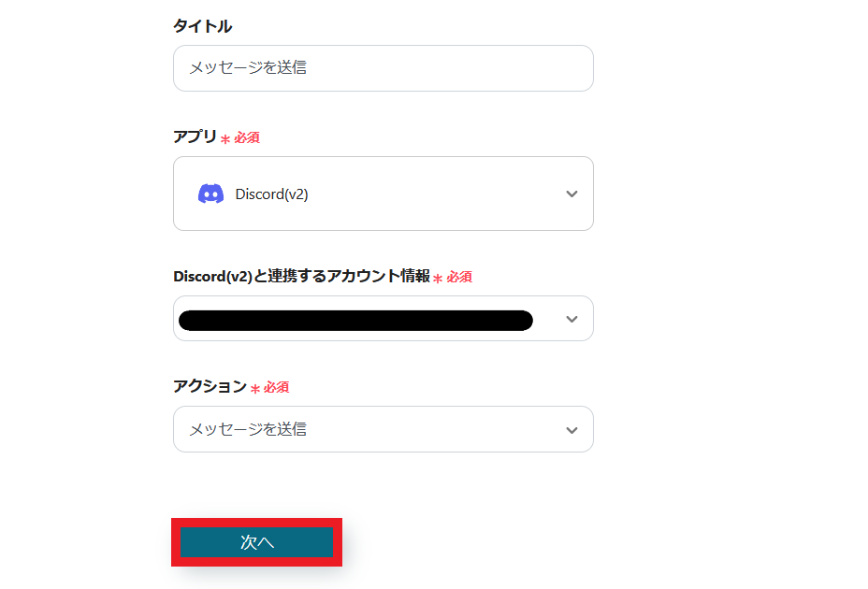The width and height of the screenshot is (868, 589).
Task: Click メッセージを送信 text in the アクション selector
Action: [248, 430]
